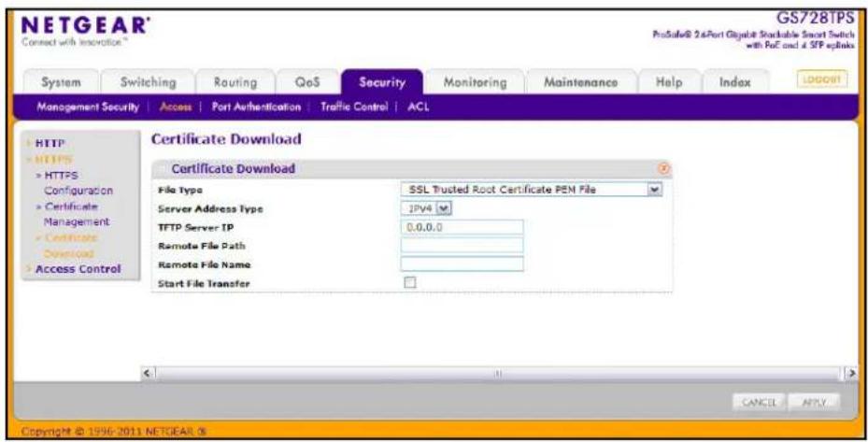Select the Access submenu item

176,107
